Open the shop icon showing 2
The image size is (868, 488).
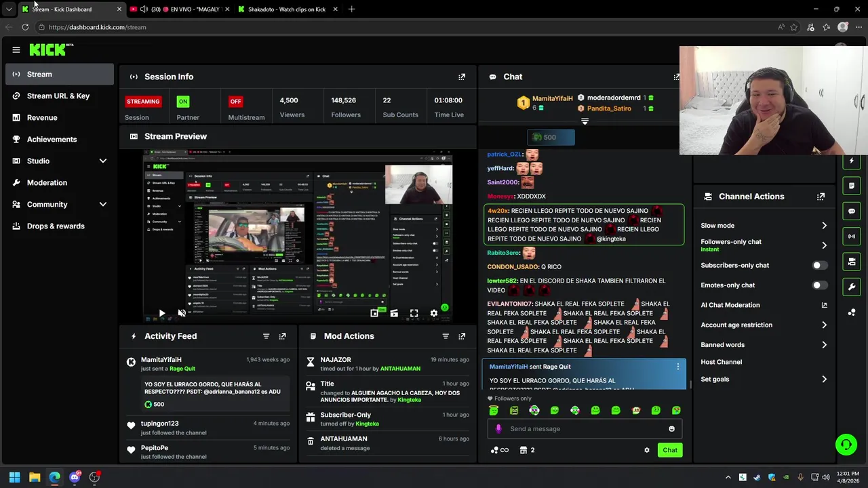(527, 450)
